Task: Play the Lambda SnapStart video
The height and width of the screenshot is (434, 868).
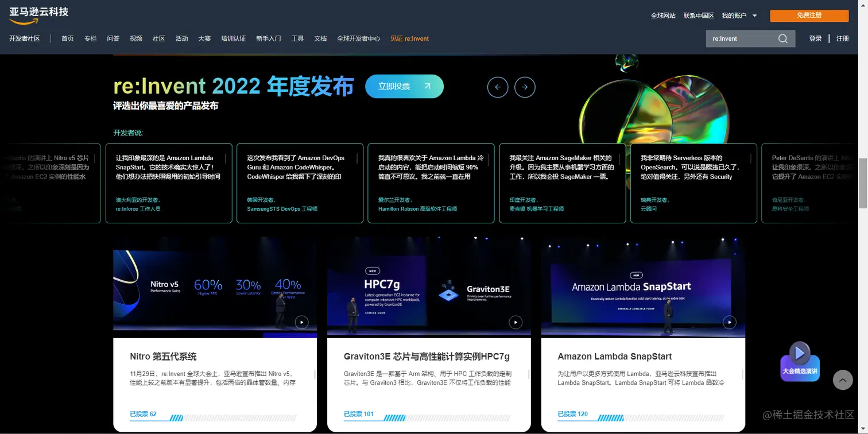Action: [x=729, y=322]
